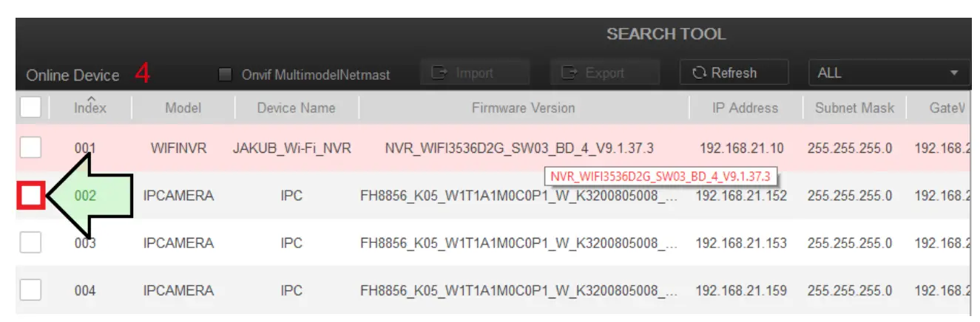Check the box for device 004
The height and width of the screenshot is (322, 980).
tap(30, 290)
